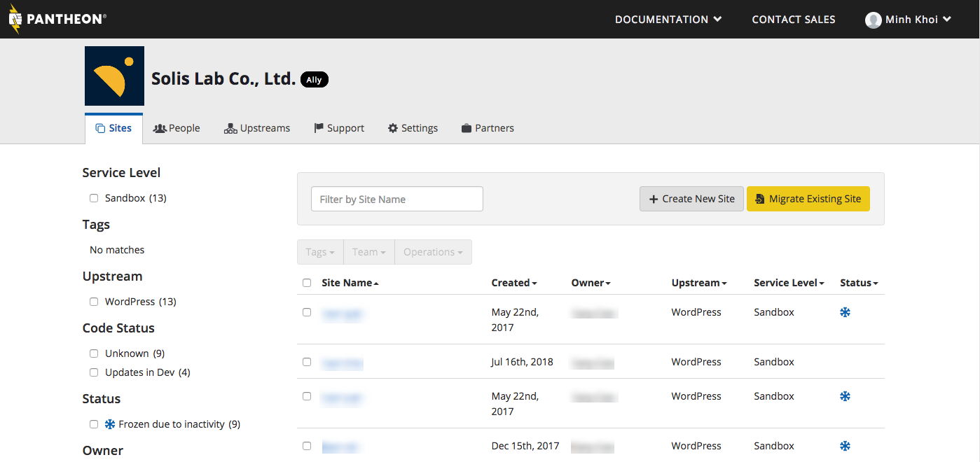Viewport: 980px width, 462px height.
Task: Toggle the Sandbox service level checkbox
Action: [94, 198]
